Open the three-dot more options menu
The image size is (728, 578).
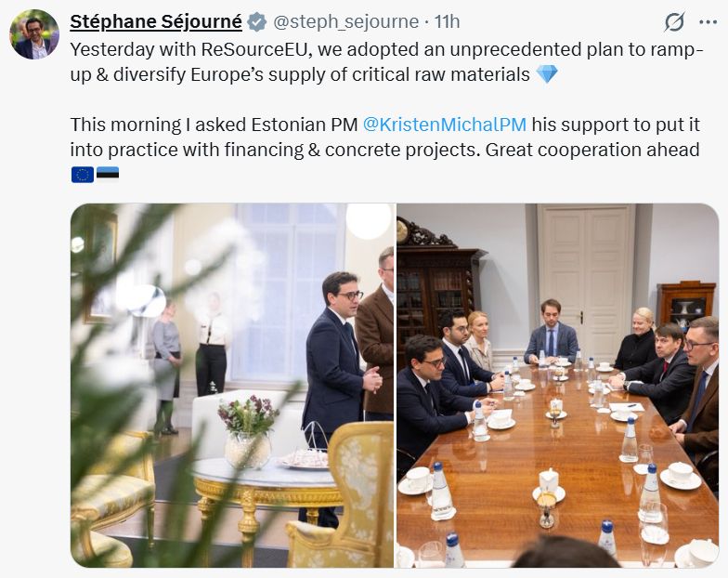tap(708, 22)
